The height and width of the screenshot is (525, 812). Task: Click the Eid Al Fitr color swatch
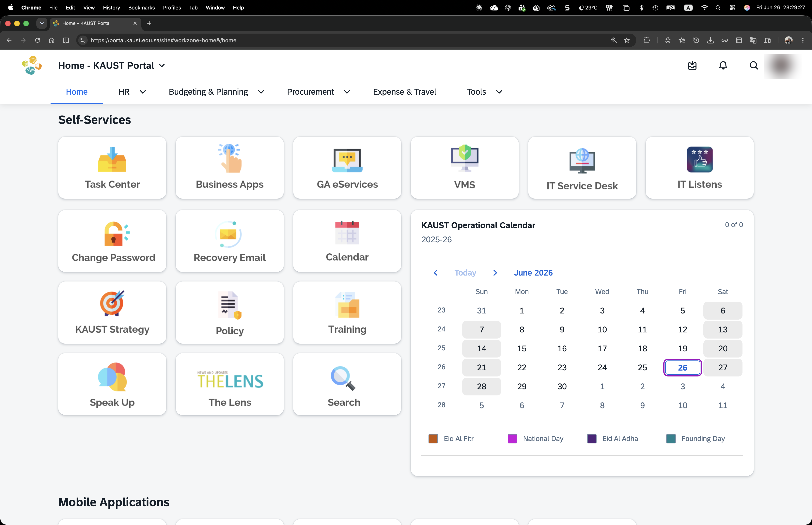[x=433, y=439]
